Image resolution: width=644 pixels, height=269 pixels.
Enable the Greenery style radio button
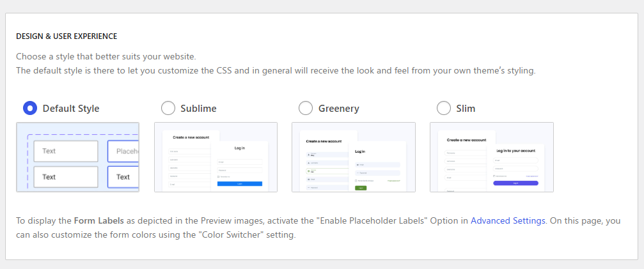pyautogui.click(x=306, y=108)
